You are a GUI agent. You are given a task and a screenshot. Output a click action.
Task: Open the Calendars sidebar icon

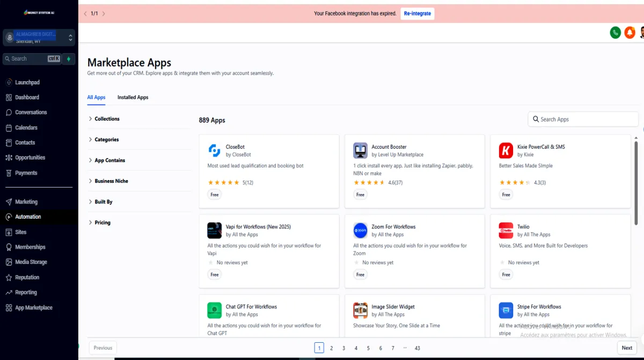[9, 128]
